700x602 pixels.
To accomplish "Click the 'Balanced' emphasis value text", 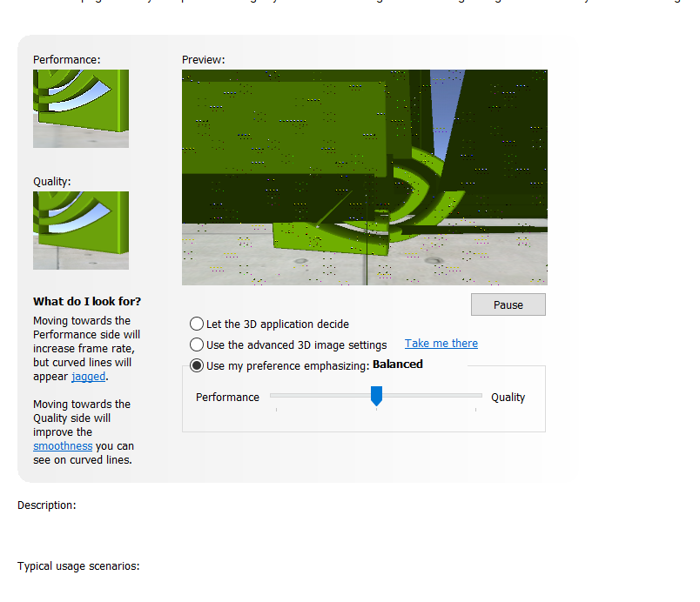I will [398, 364].
